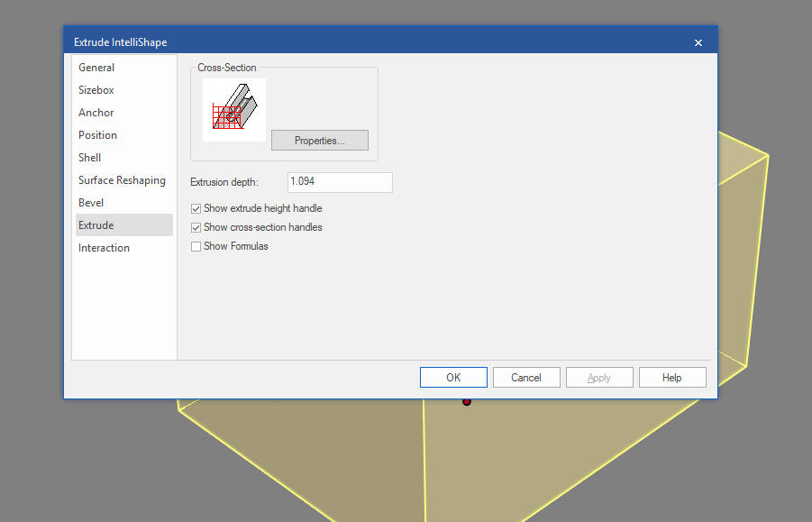The height and width of the screenshot is (522, 812).
Task: Select Surface Reshaping in the list
Action: 123,180
